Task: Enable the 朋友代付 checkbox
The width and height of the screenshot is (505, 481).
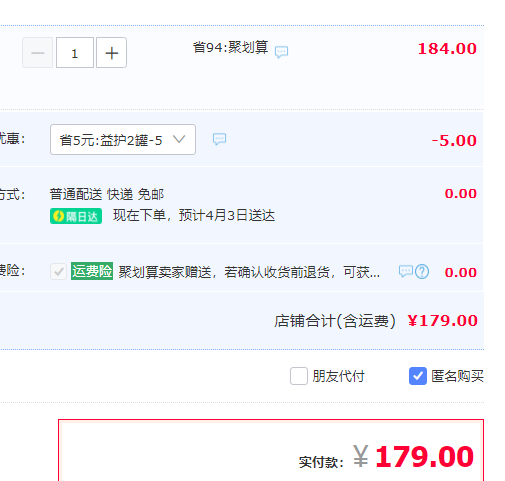Action: (299, 376)
